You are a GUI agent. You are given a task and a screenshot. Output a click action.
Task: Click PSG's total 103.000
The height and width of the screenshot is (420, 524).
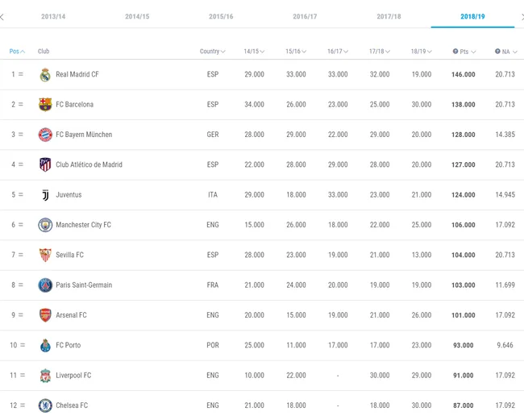pos(464,285)
